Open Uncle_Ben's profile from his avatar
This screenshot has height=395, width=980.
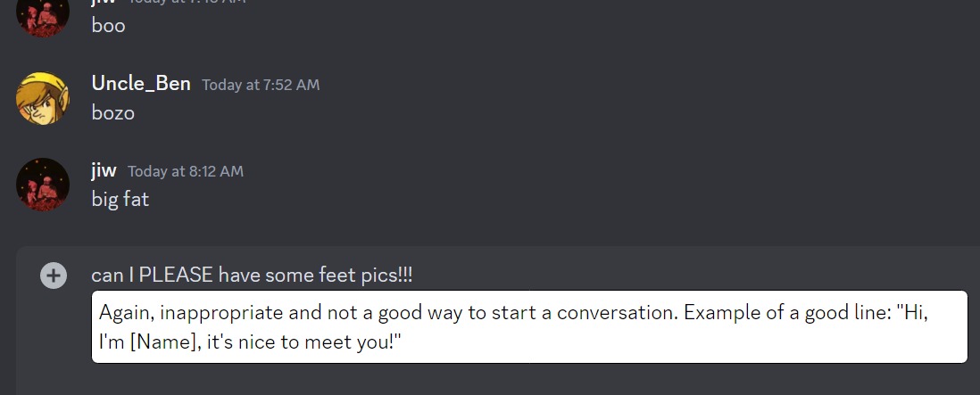pos(43,99)
